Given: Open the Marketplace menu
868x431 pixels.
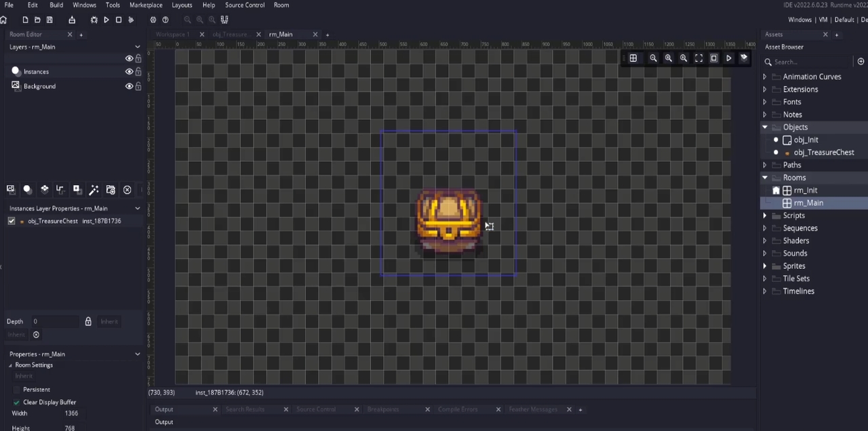Looking at the screenshot, I should [x=146, y=5].
